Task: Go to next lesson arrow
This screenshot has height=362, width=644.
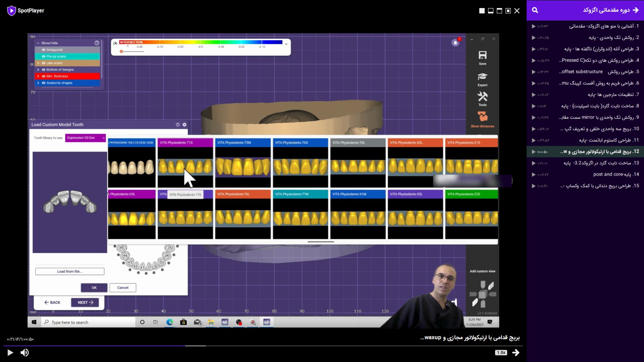Action: click(516, 353)
